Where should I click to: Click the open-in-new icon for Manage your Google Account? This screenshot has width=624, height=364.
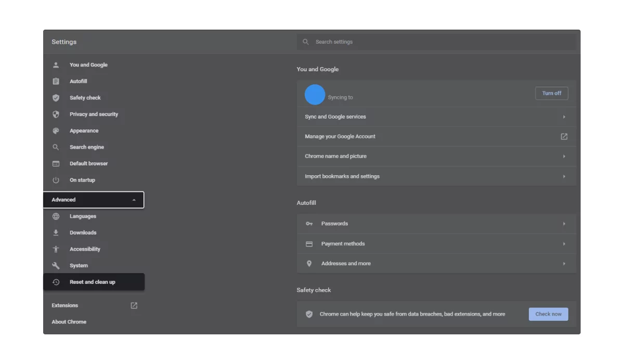click(x=564, y=137)
